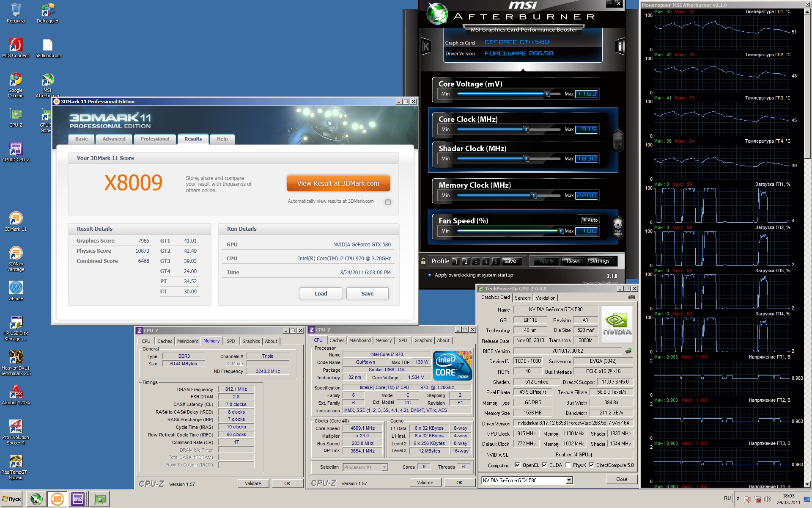Click 'View Result at 3DMark.com' button
The image size is (812, 508).
pyautogui.click(x=338, y=184)
